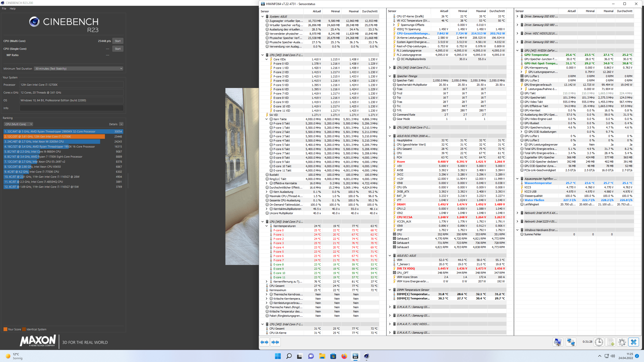Open the taskbar clock showing 11:25
This screenshot has height=362, width=644.
626,356
